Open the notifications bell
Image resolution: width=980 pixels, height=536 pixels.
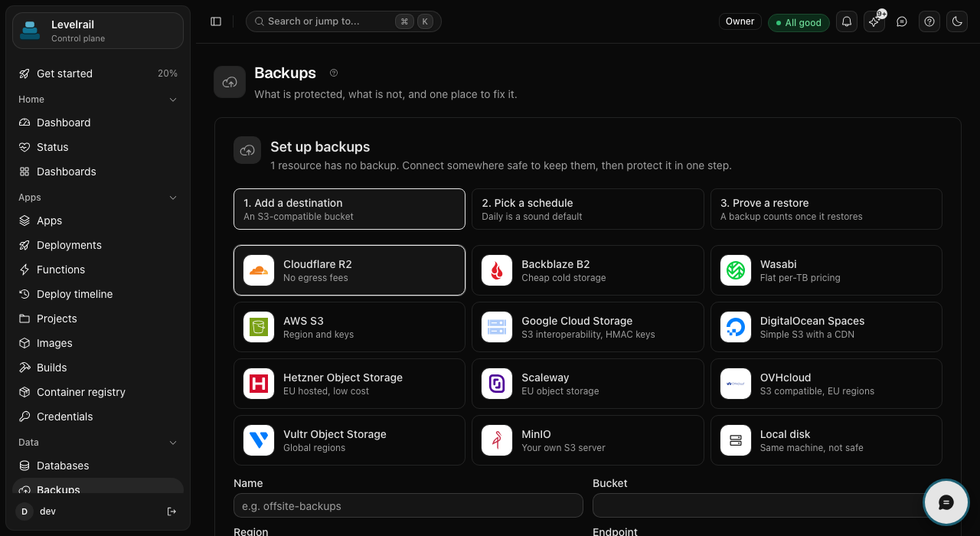[x=847, y=21]
